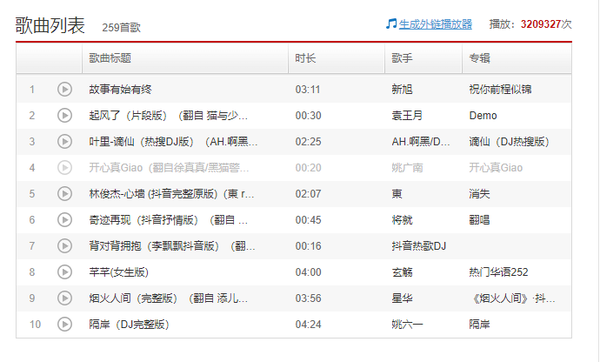Open artist 姚广南
Screen dimensions: 600x362
click(x=407, y=168)
